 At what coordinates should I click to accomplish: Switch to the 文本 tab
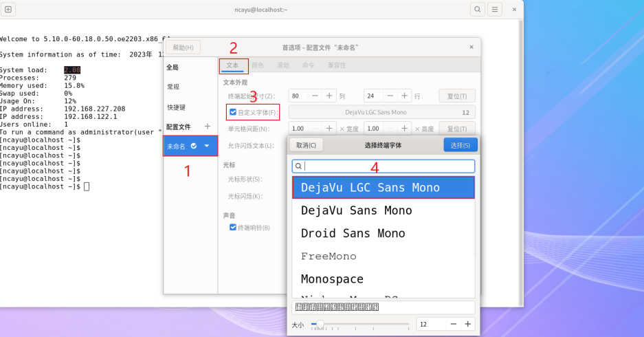click(232, 65)
